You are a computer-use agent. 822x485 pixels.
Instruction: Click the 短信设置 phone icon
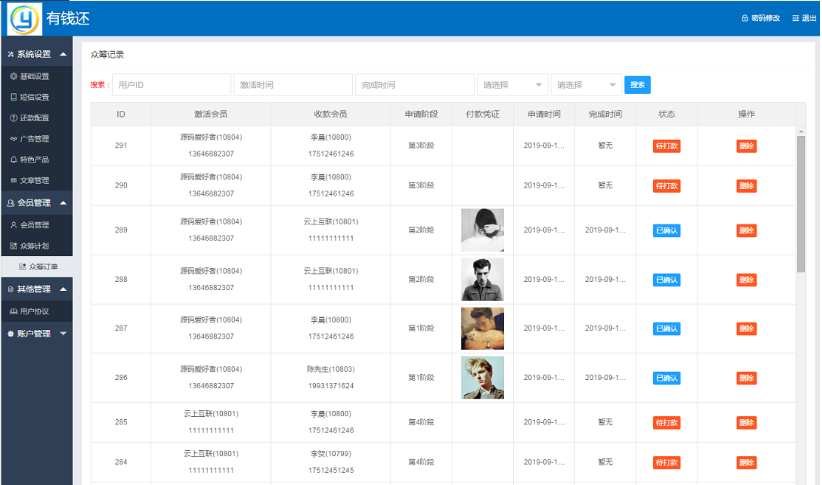click(x=14, y=97)
